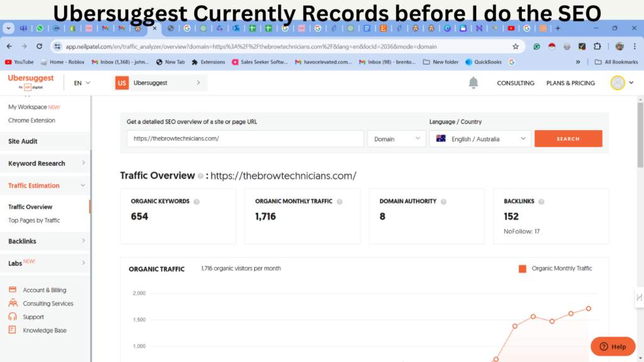Open the Help chat button
644x362 pixels.
(x=613, y=346)
